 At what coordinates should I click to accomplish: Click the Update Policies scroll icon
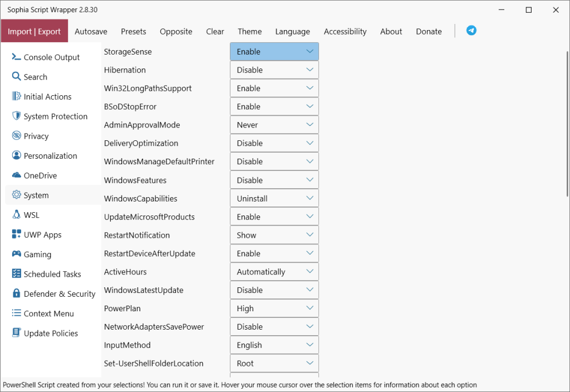(16, 332)
